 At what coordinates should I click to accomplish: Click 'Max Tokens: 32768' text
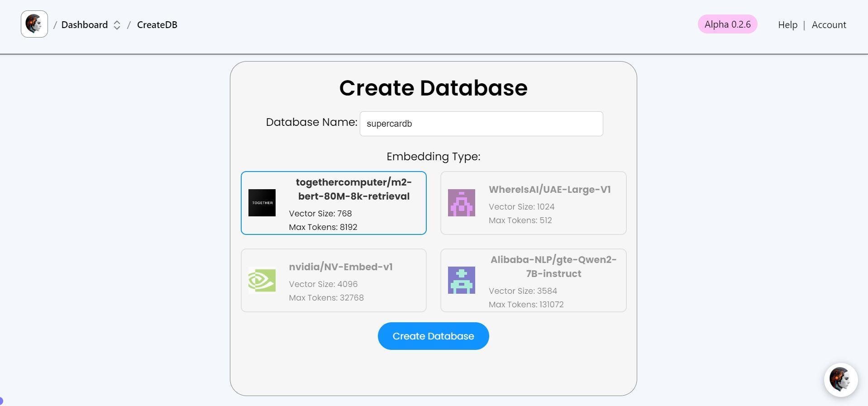pos(326,298)
